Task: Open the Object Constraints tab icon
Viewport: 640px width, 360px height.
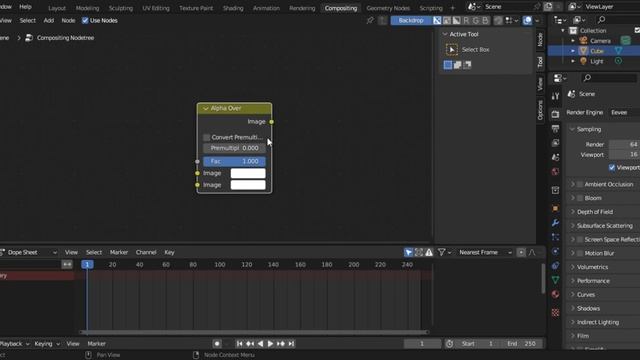Action: (555, 266)
